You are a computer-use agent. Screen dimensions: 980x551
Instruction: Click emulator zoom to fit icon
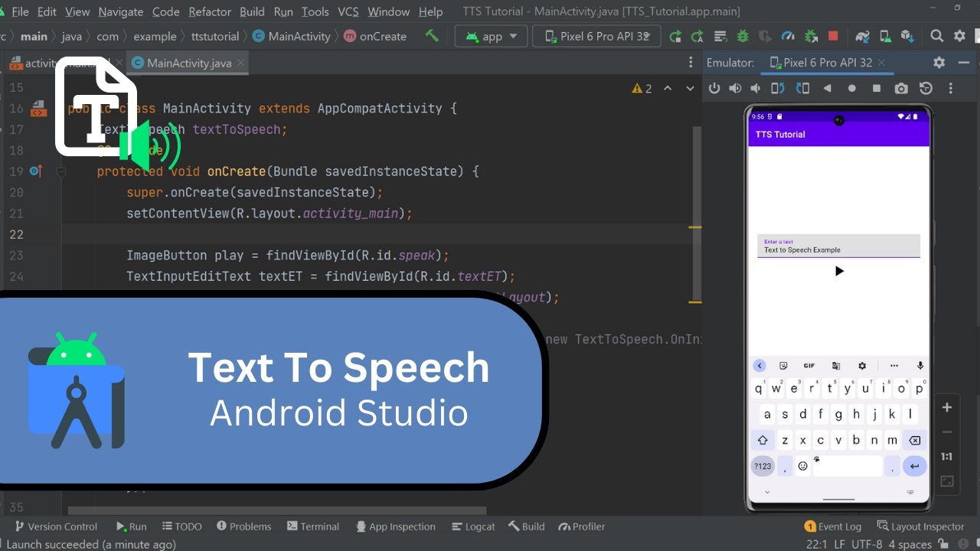click(947, 481)
